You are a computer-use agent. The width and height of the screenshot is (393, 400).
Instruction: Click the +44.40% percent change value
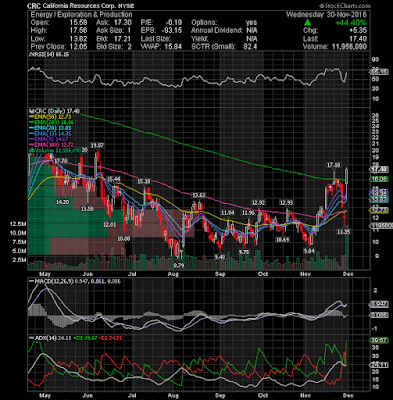click(x=351, y=23)
